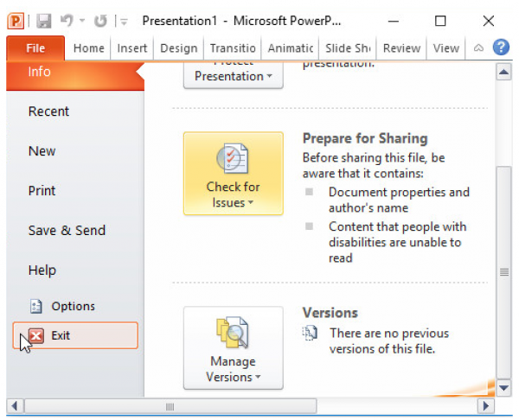Image resolution: width=519 pixels, height=420 pixels.
Task: Expand the Check for Issues dropdown
Action: pyautogui.click(x=233, y=174)
